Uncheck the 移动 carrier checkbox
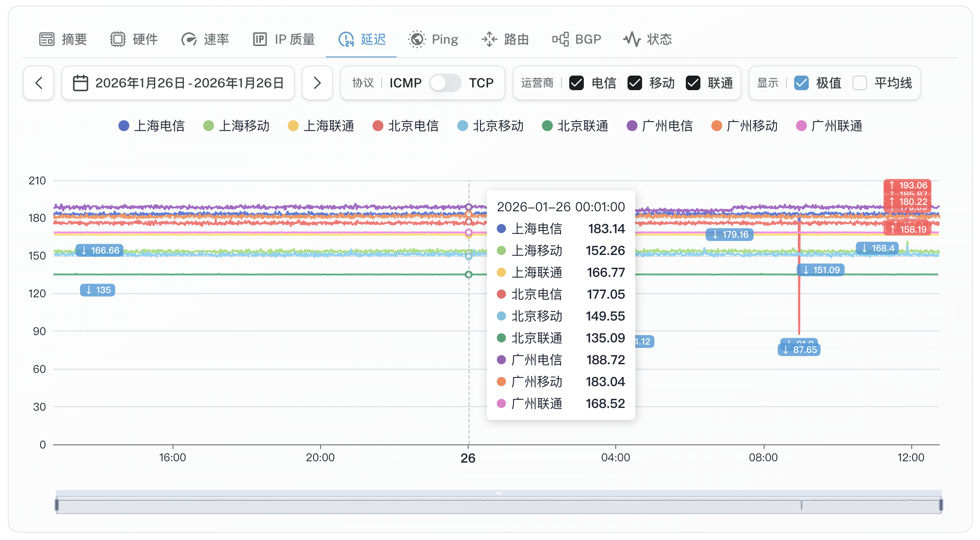Image resolution: width=980 pixels, height=540 pixels. (635, 83)
